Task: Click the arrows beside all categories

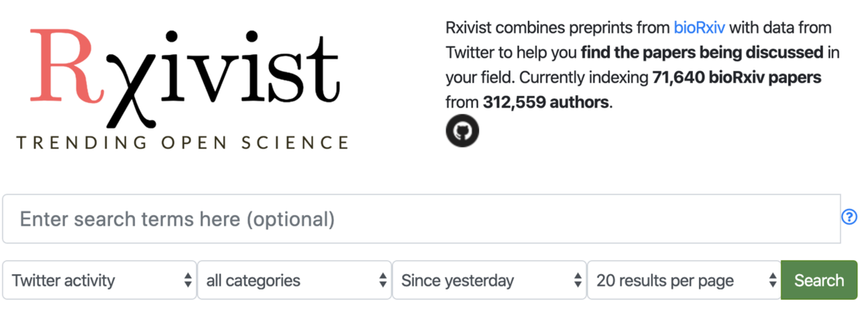Action: (x=383, y=280)
